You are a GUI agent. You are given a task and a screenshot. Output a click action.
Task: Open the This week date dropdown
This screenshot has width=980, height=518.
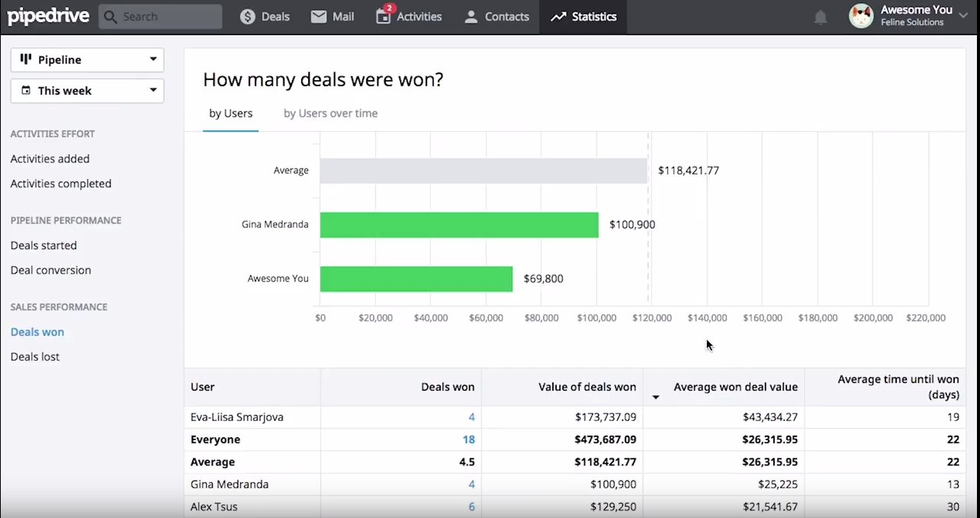[87, 90]
